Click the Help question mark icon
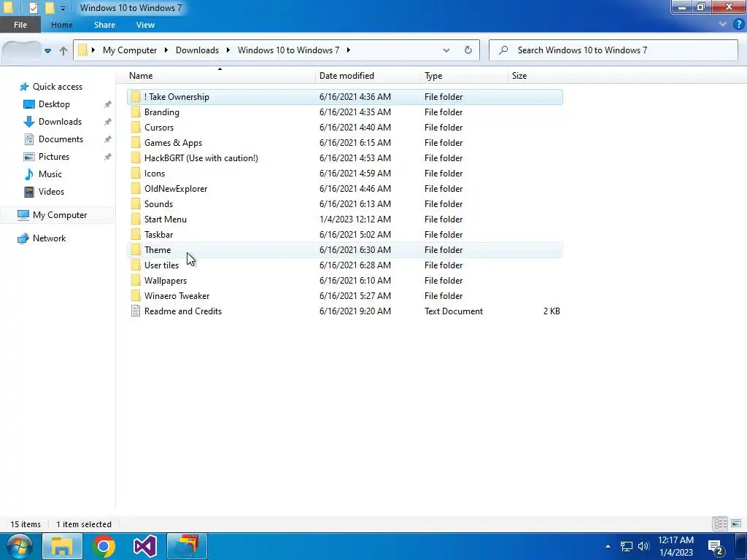Image resolution: width=747 pixels, height=560 pixels. [739, 24]
